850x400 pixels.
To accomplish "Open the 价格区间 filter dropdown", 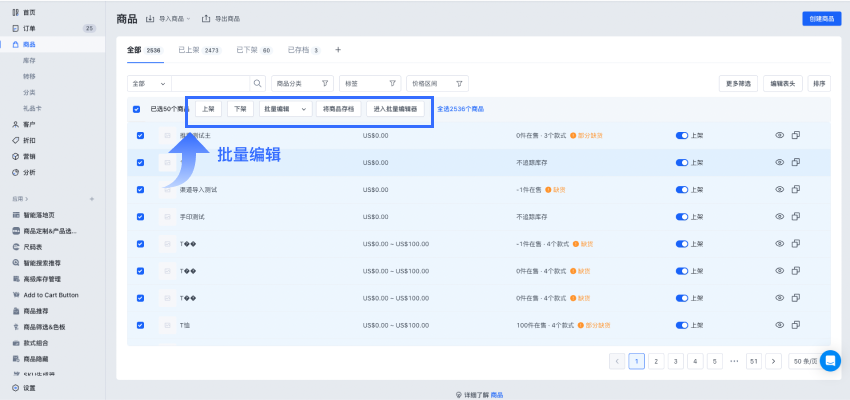I will click(x=437, y=83).
